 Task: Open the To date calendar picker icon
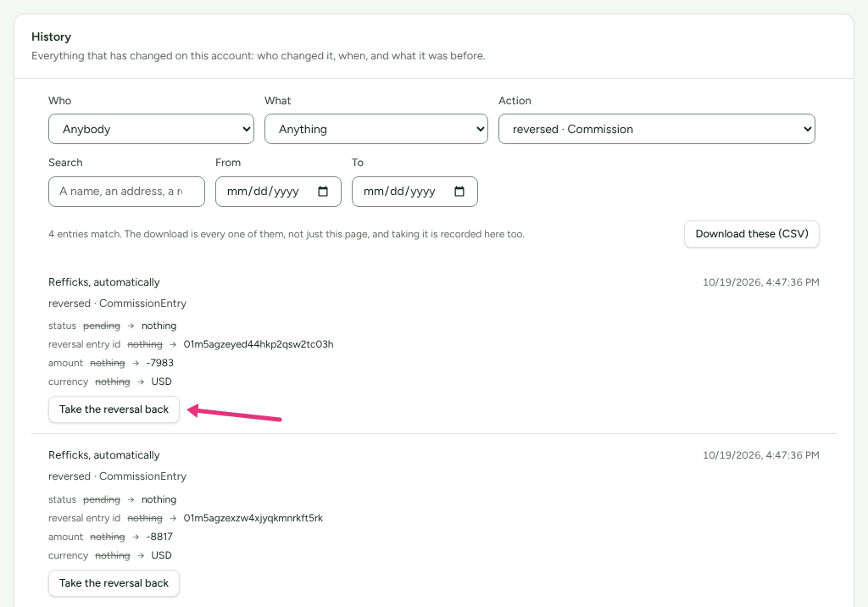[459, 192]
